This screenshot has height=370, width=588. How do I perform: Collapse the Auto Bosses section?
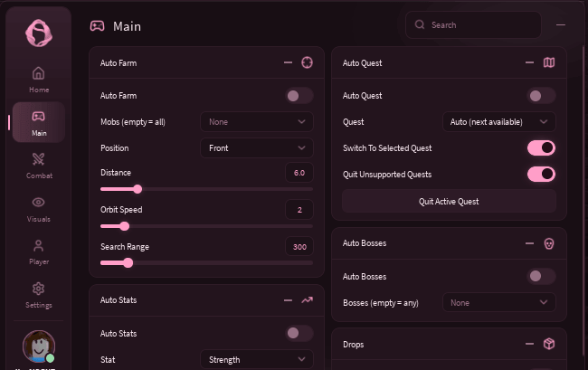tap(529, 243)
